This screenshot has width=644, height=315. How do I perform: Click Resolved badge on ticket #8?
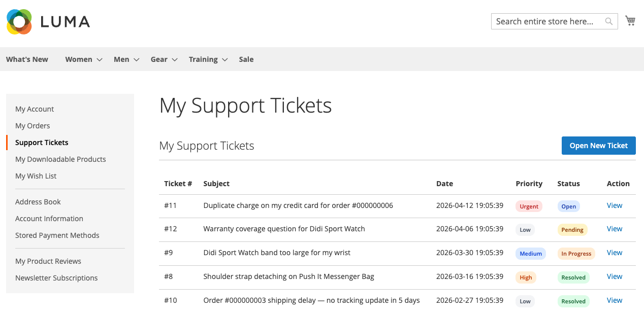pos(573,277)
